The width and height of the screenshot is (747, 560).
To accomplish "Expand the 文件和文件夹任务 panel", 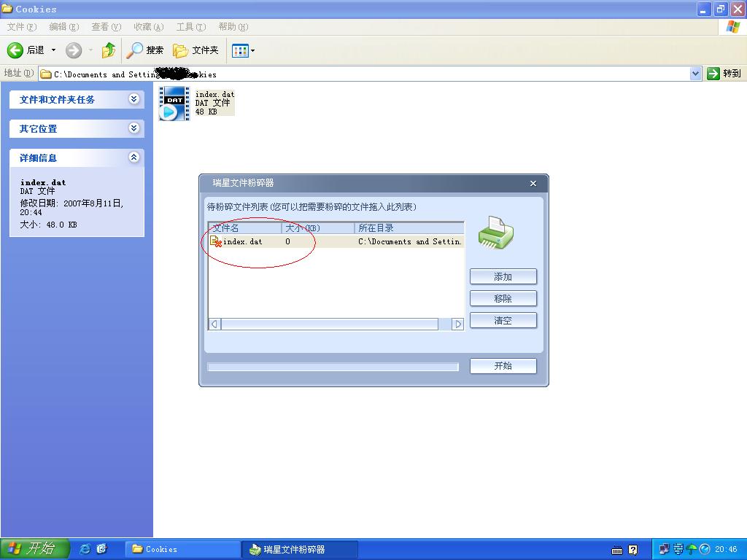I will [x=134, y=99].
